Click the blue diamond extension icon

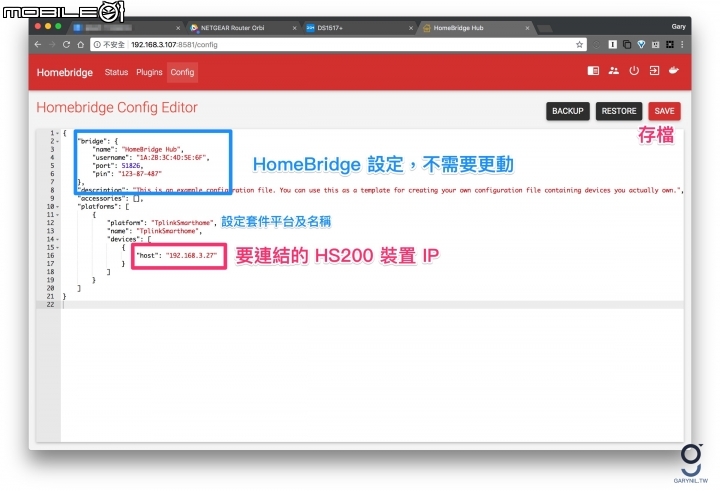pos(641,45)
